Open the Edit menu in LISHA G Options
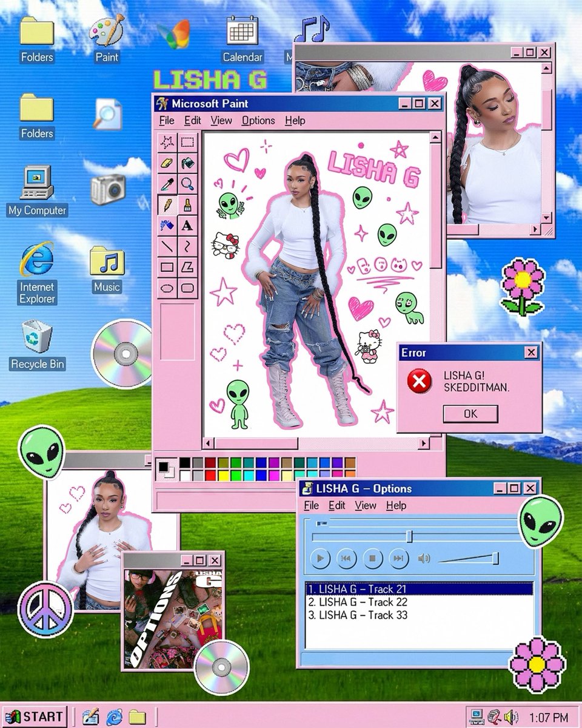The image size is (582, 728). pyautogui.click(x=337, y=505)
